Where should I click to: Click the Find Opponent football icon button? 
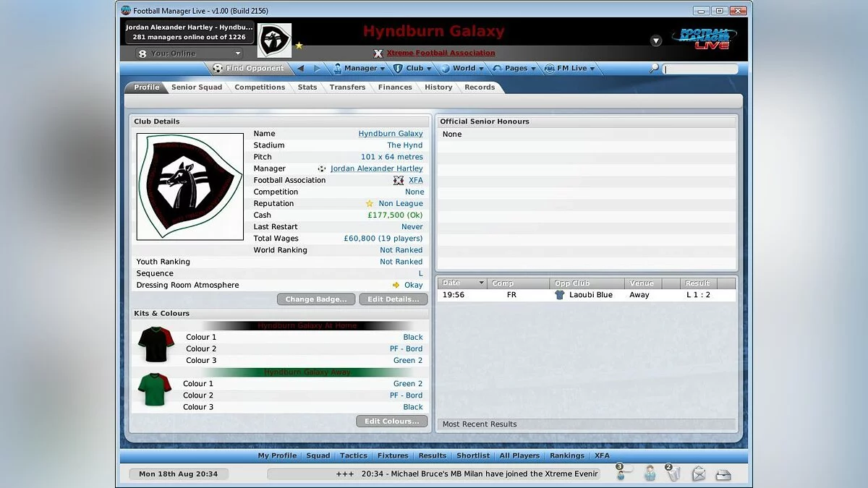click(x=218, y=69)
